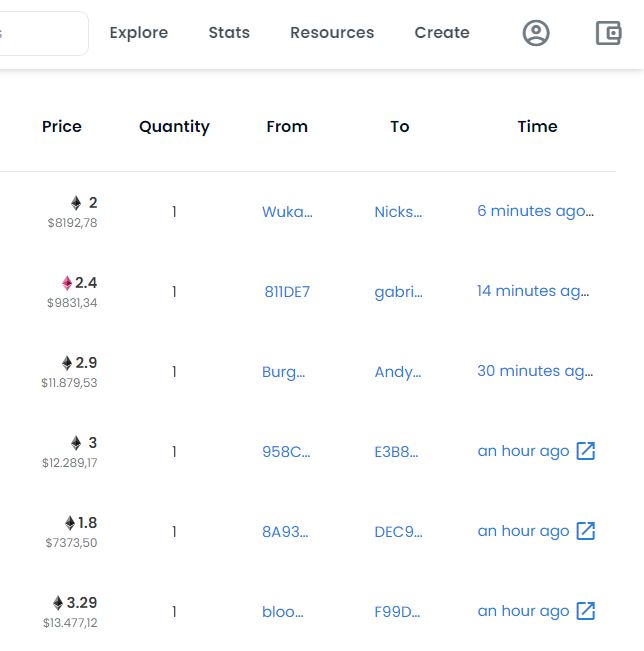644x651 pixels.
Task: Click the pink Ethereum icon beside 2.4
Action: click(x=67, y=283)
